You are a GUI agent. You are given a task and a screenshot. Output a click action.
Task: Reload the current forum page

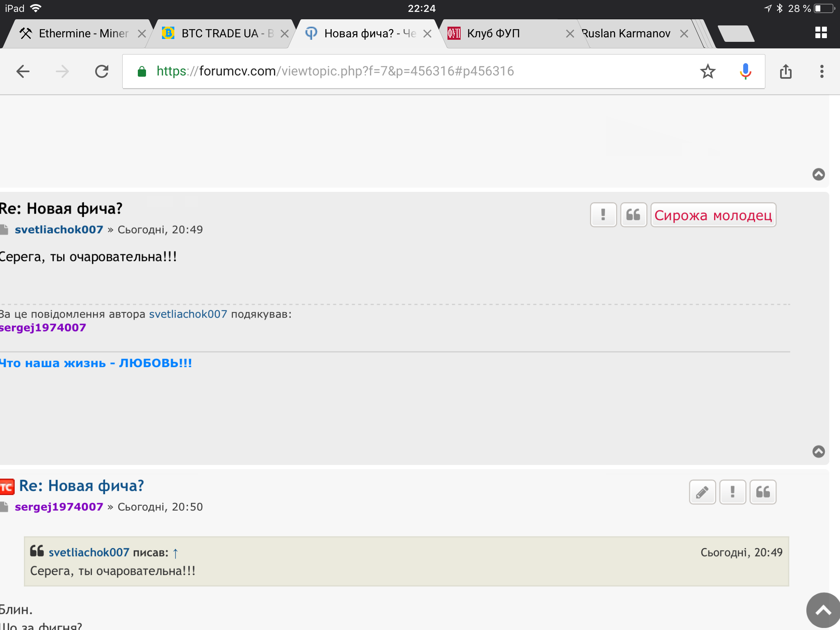point(102,71)
